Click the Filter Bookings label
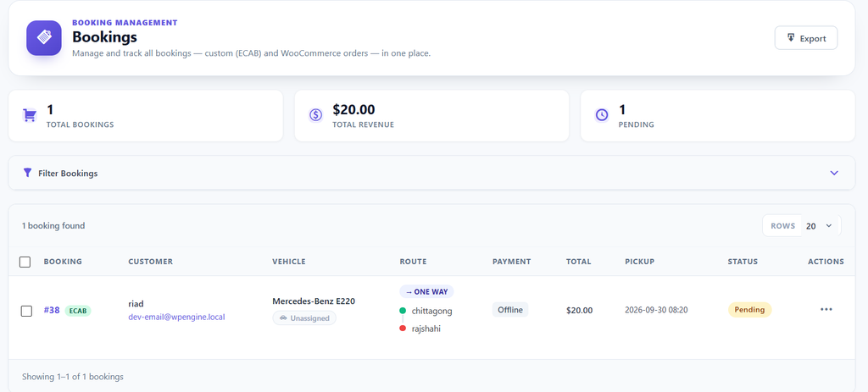 68,173
